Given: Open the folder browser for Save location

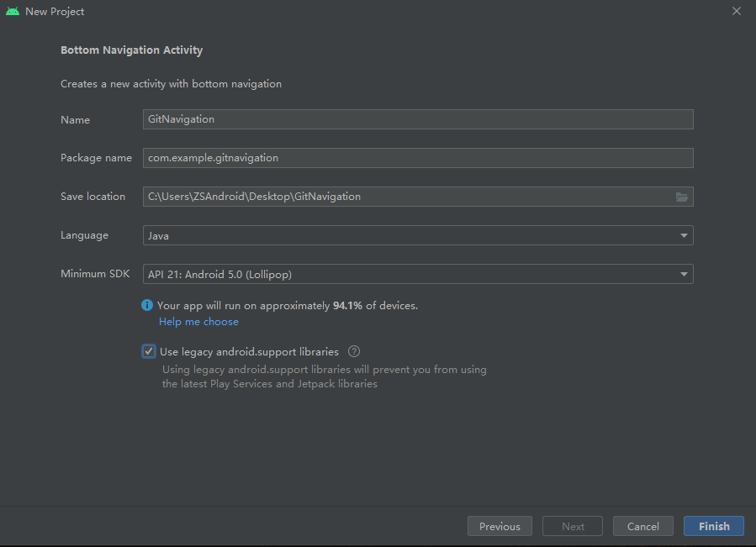Looking at the screenshot, I should pyautogui.click(x=682, y=196).
